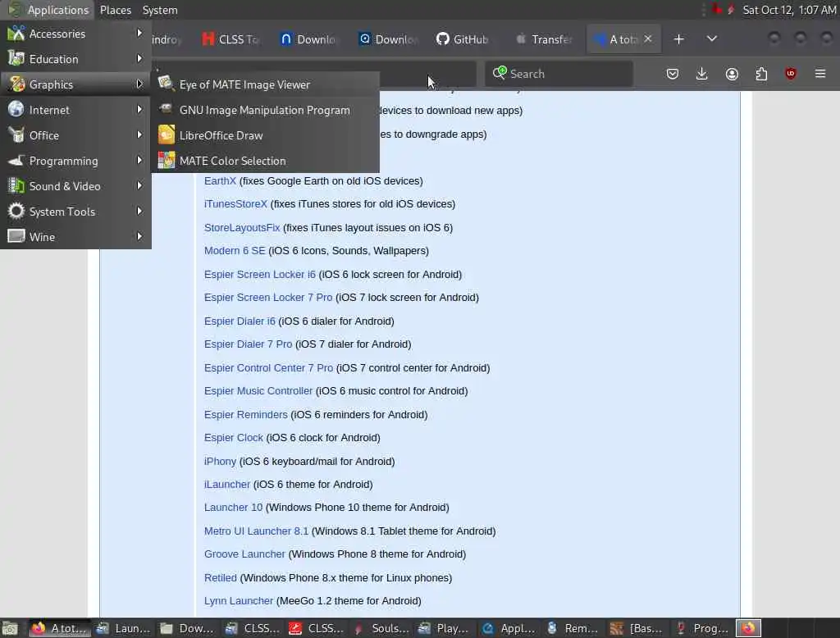Open the list all tabs dropdown
840x638 pixels.
pos(711,39)
